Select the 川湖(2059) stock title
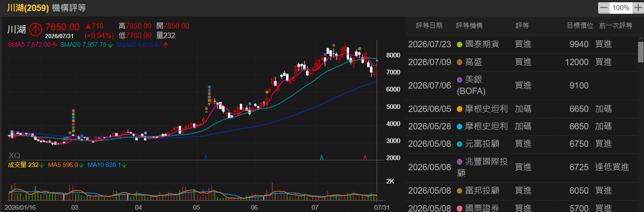This screenshot has width=644, height=212. click(28, 8)
